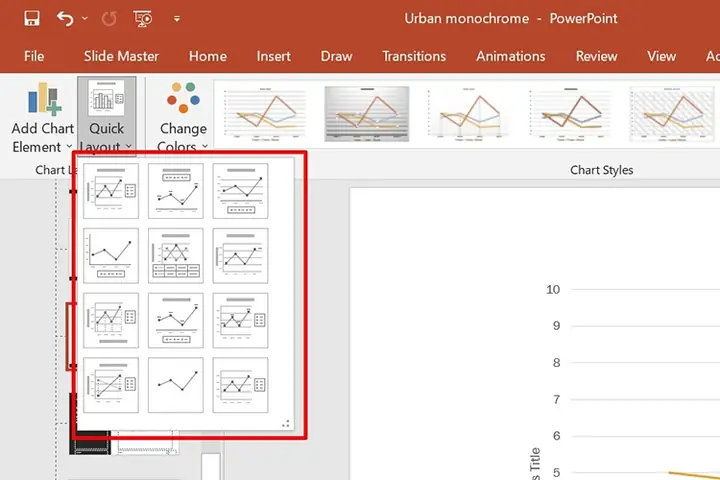Switch to the Transitions tab
The width and height of the screenshot is (720, 480).
(x=414, y=56)
